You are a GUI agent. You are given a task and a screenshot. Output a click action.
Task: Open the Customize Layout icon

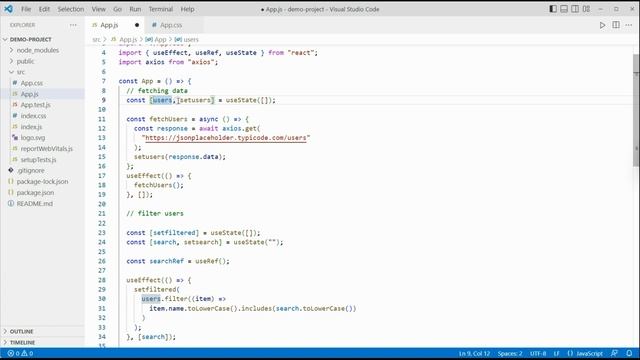[586, 9]
